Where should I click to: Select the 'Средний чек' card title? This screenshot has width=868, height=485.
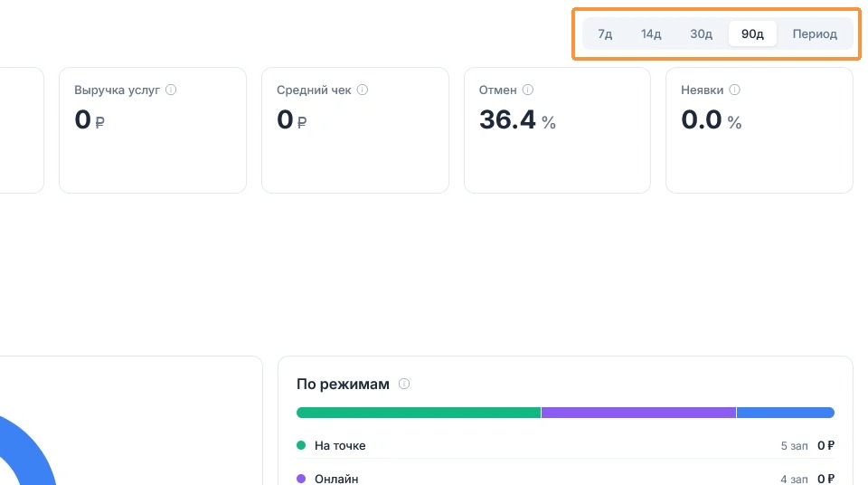pyautogui.click(x=314, y=90)
